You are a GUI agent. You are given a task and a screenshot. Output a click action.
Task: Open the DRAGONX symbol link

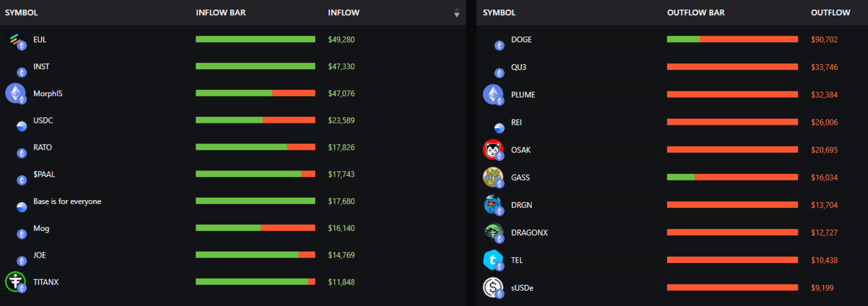[x=529, y=232]
